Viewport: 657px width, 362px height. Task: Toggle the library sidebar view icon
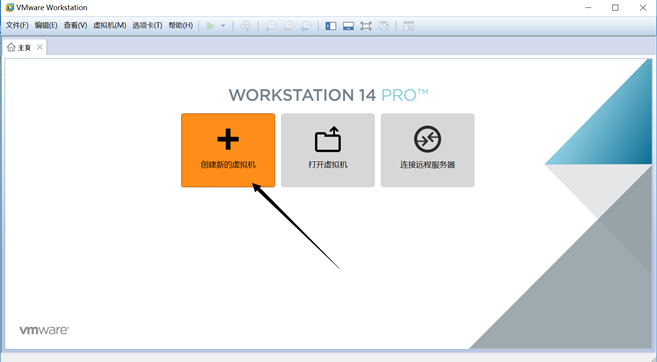(x=331, y=26)
